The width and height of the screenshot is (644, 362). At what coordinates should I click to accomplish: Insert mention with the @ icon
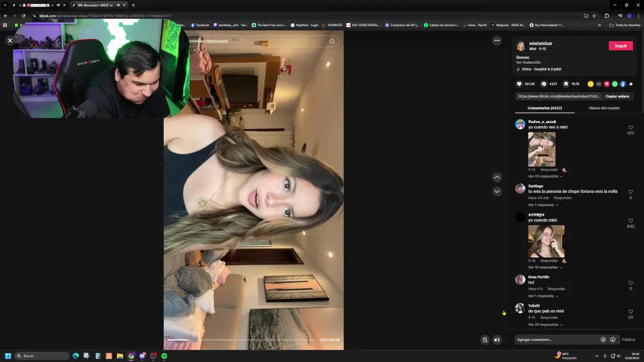[603, 339]
